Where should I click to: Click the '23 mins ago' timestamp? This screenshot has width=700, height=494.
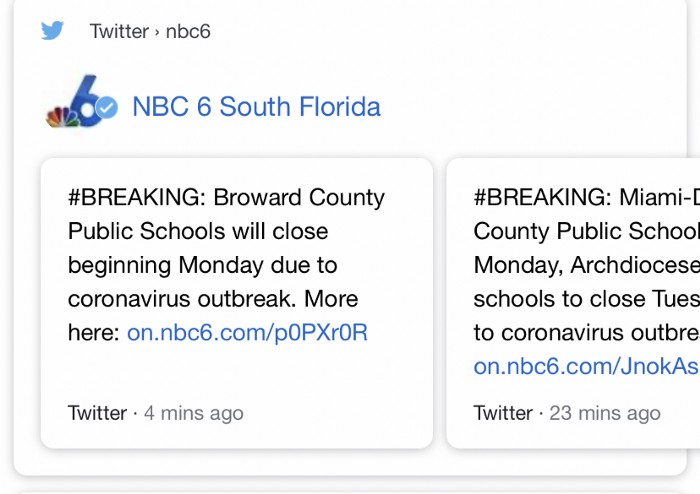[605, 413]
